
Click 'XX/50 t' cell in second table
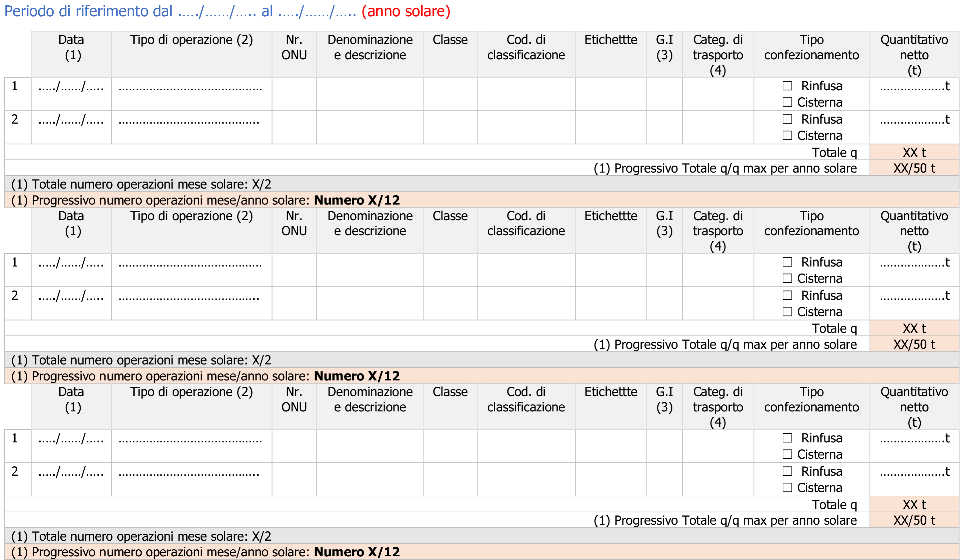tap(914, 344)
